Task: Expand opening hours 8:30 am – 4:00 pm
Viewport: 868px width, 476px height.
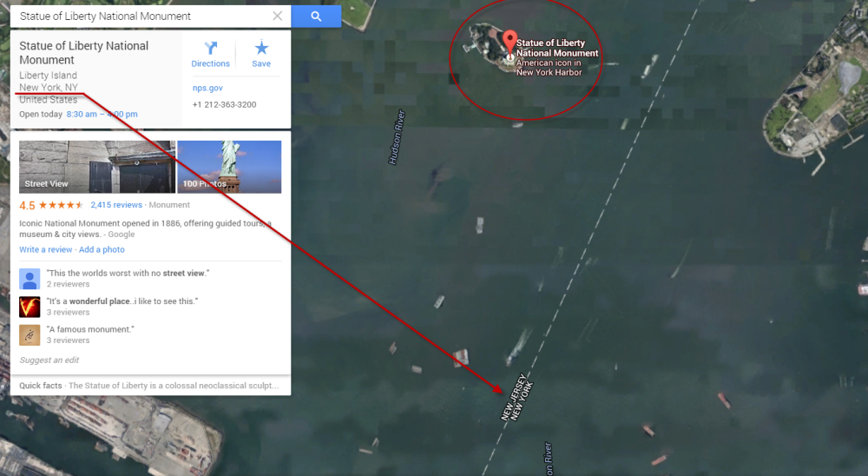Action: pos(102,114)
